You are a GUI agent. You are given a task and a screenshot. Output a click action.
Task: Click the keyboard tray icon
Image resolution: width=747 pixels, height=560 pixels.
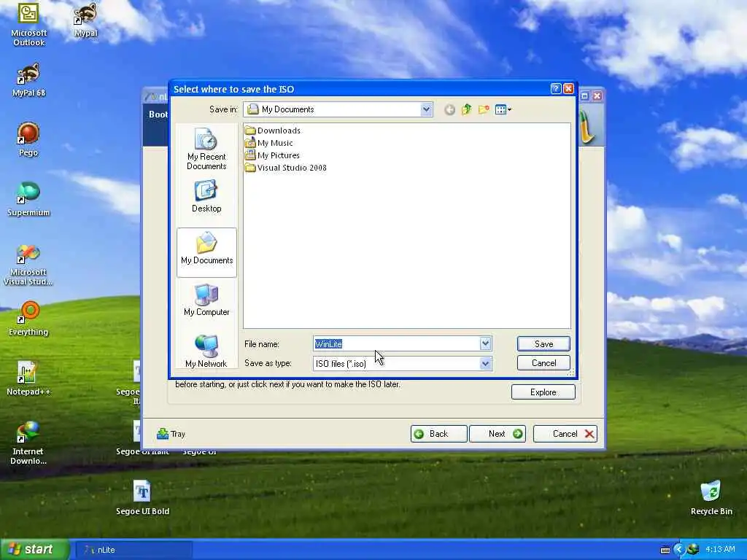(x=665, y=550)
